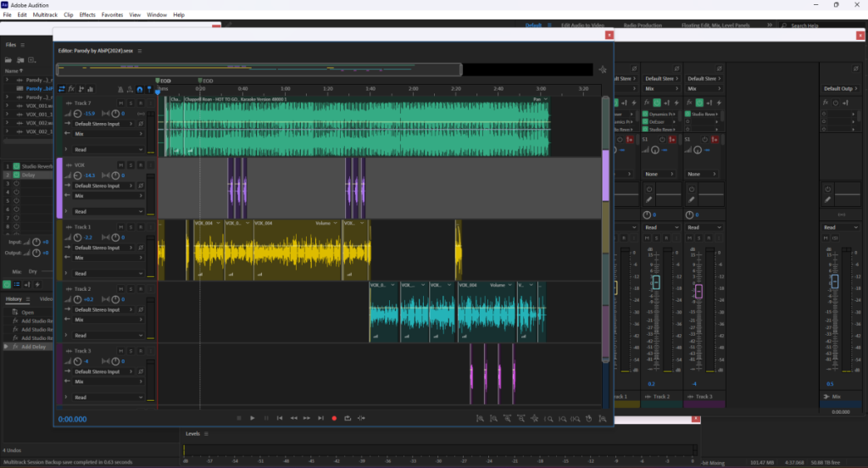Click the Skip Selection transport icon
The width and height of the screenshot is (868, 468).
[361, 418]
